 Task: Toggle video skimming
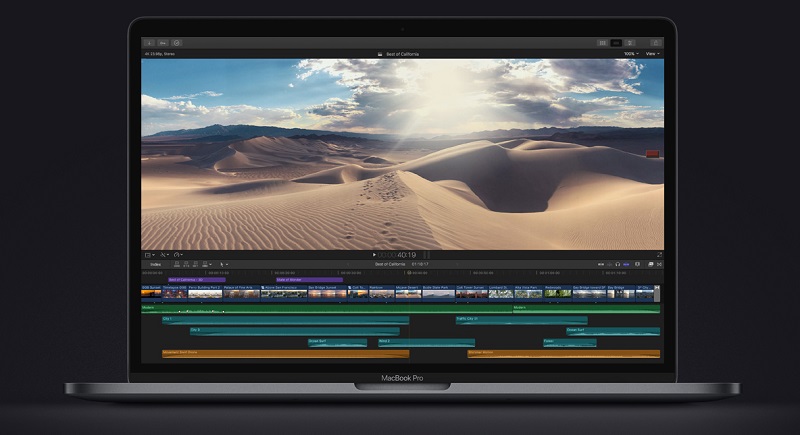601,264
